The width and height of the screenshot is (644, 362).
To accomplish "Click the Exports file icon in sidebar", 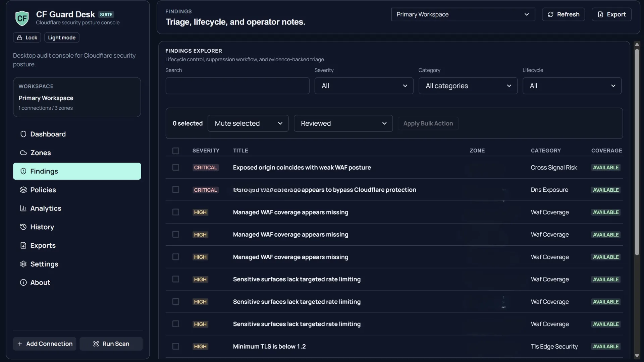I will 23,245.
